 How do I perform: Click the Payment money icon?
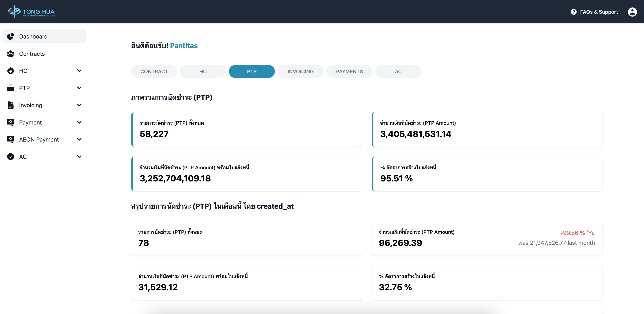click(x=11, y=122)
